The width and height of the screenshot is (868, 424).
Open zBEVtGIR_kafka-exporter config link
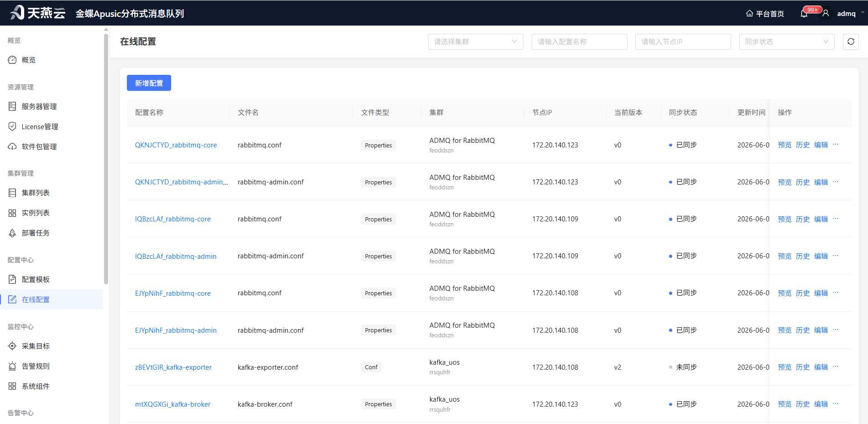click(x=173, y=367)
